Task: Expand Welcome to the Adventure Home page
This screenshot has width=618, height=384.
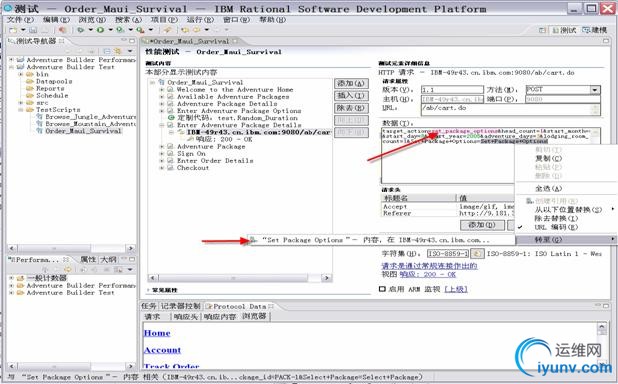Action: click(x=162, y=90)
